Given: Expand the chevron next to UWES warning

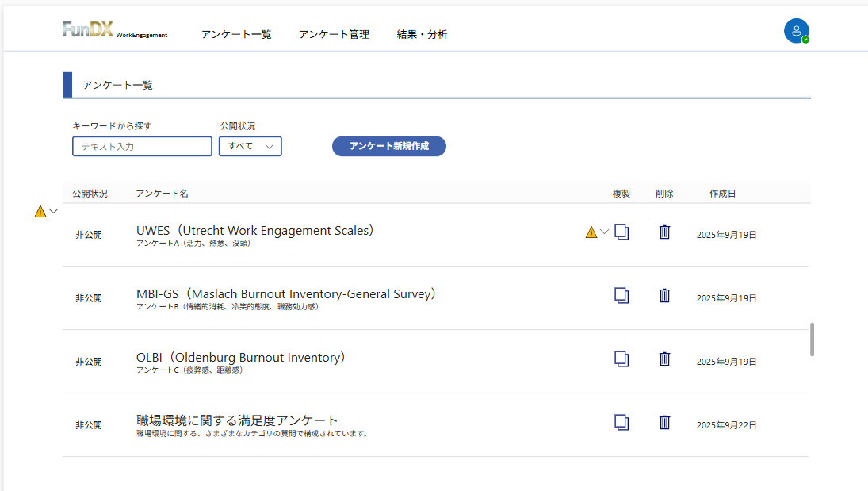Looking at the screenshot, I should [605, 232].
